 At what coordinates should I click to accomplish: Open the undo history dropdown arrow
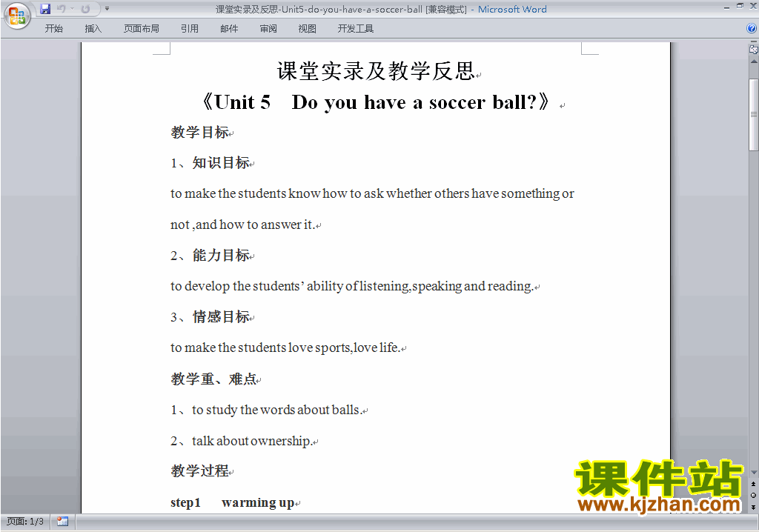[73, 9]
